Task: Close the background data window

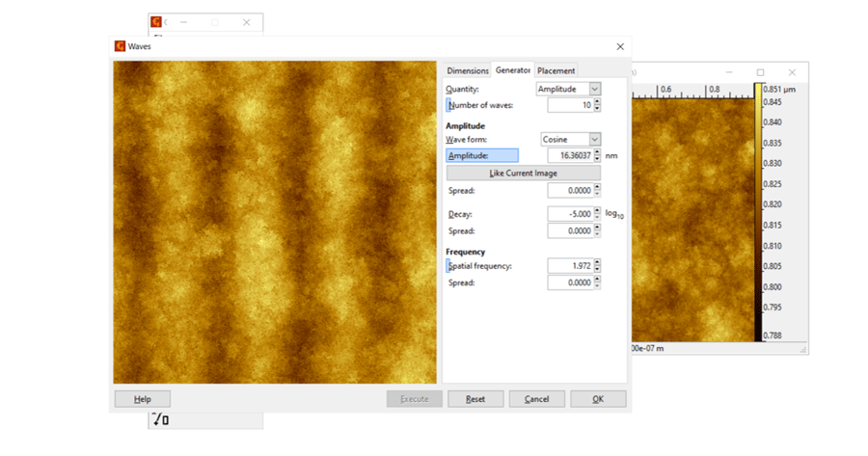Action: 792,72
